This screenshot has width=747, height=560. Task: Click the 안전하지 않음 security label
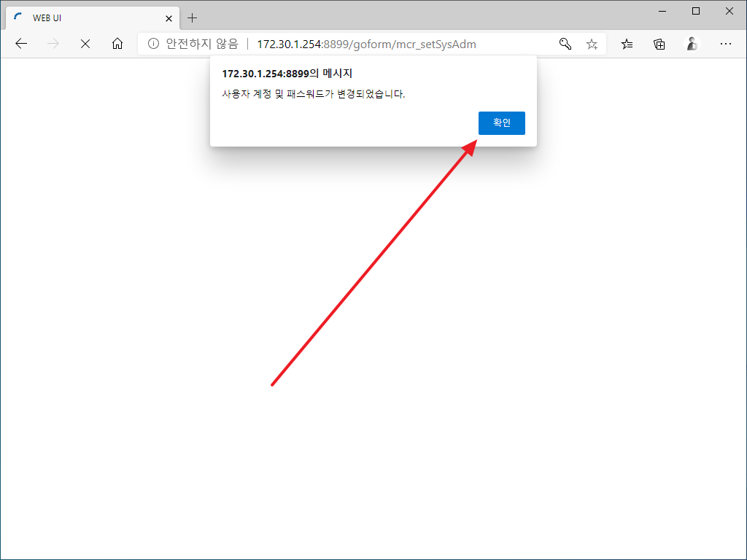[x=202, y=44]
